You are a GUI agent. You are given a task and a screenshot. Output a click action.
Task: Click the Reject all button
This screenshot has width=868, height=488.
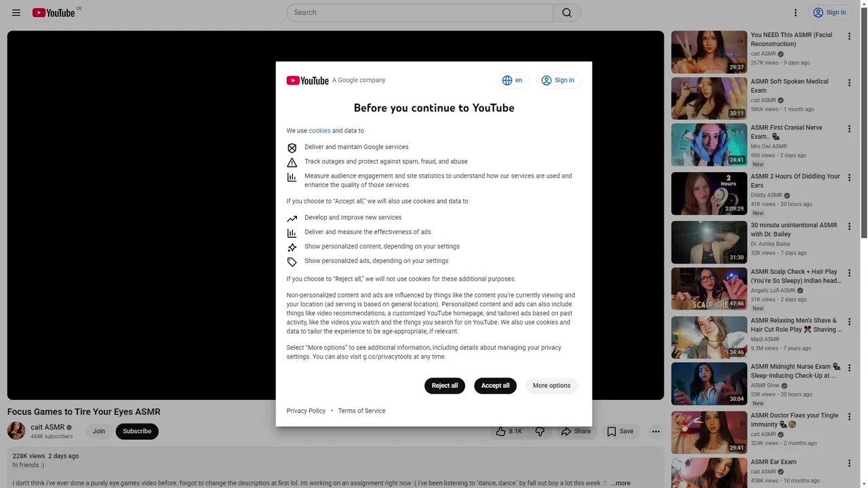click(x=445, y=386)
